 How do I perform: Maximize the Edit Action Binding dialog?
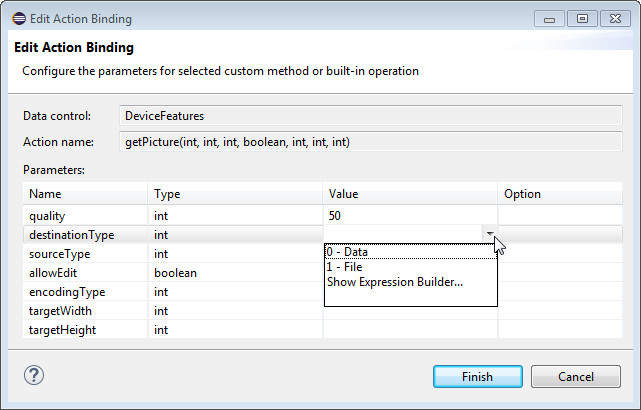coord(581,18)
